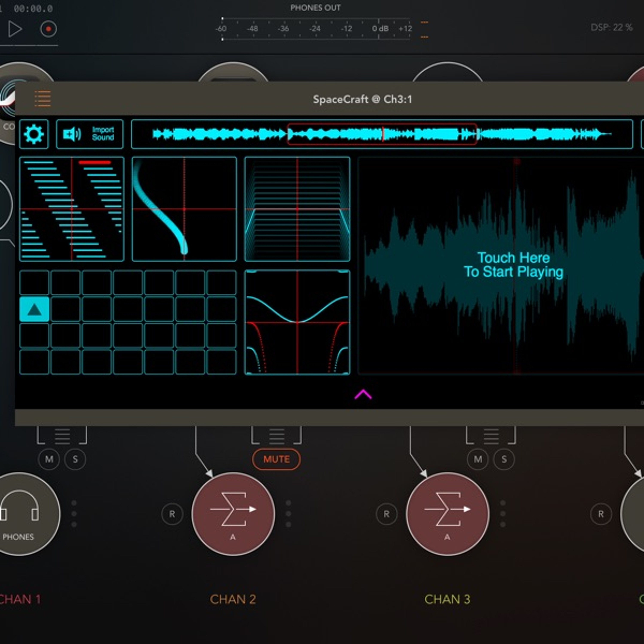The height and width of the screenshot is (644, 644).
Task: Open the PHONES output node
Action: tap(19, 514)
